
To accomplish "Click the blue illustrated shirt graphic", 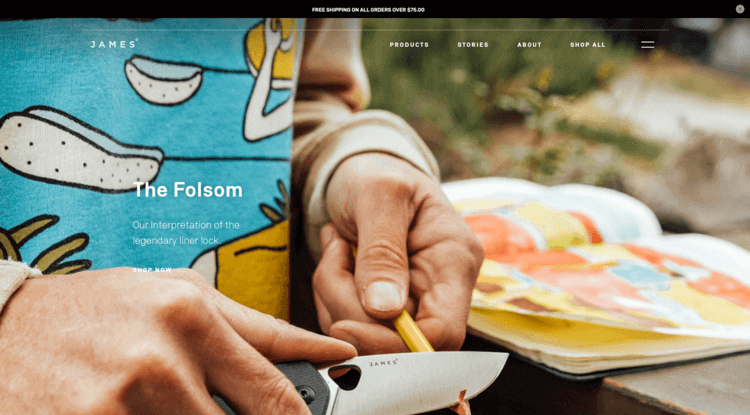I will point(143,143).
